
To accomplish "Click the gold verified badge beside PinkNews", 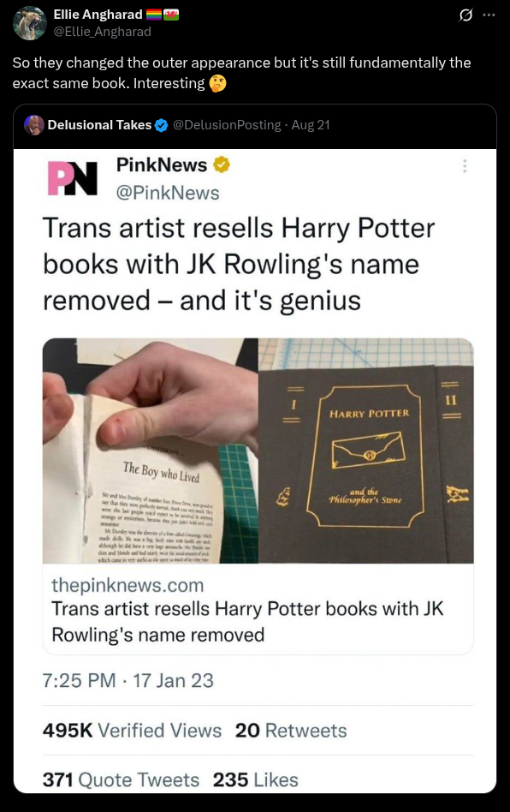I will (222, 164).
